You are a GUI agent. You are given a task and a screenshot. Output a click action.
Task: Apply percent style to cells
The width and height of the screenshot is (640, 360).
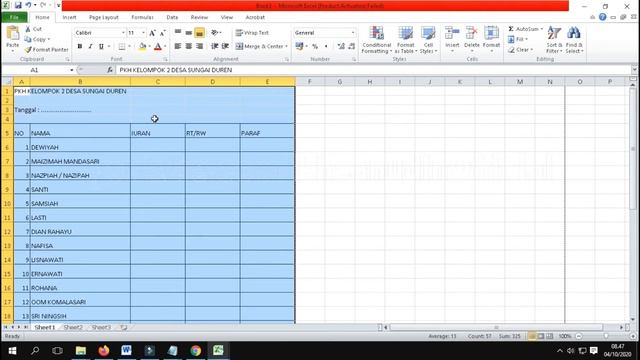pos(315,47)
